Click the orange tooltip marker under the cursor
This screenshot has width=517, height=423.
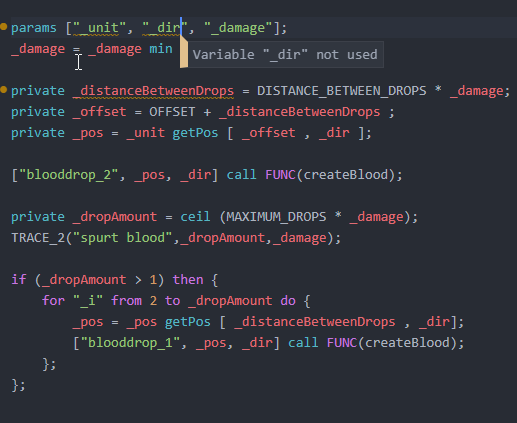(x=184, y=52)
